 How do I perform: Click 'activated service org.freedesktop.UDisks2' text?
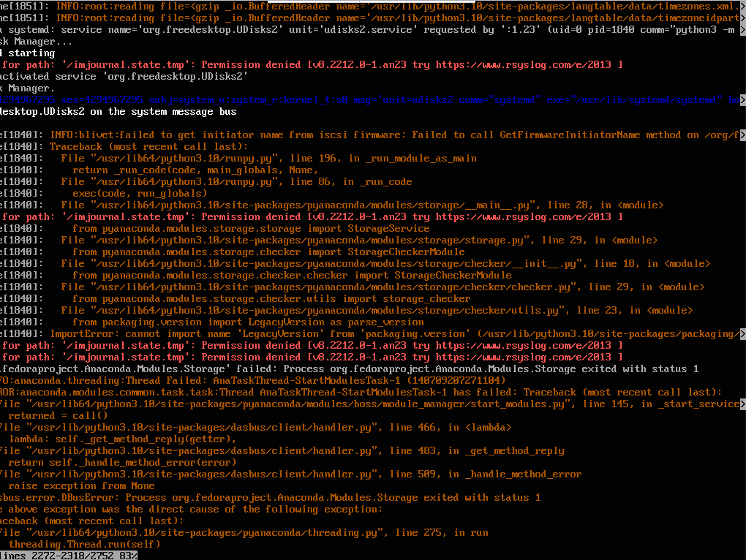[x=125, y=76]
